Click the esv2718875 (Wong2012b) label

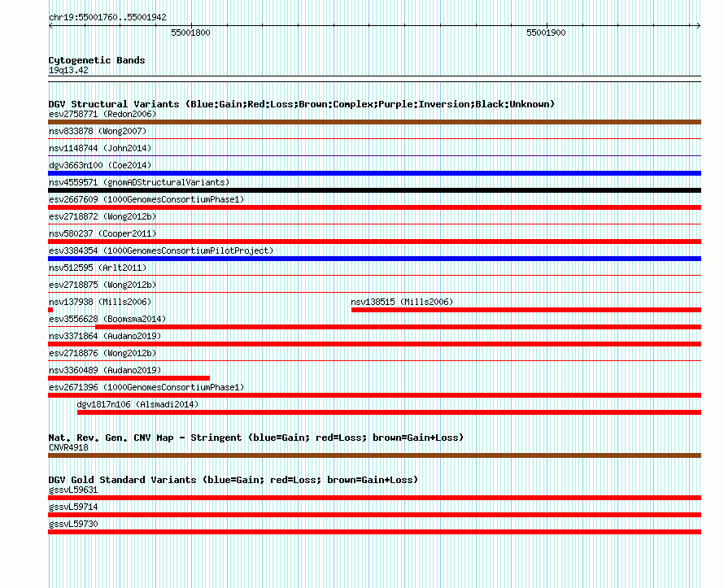pyautogui.click(x=102, y=285)
